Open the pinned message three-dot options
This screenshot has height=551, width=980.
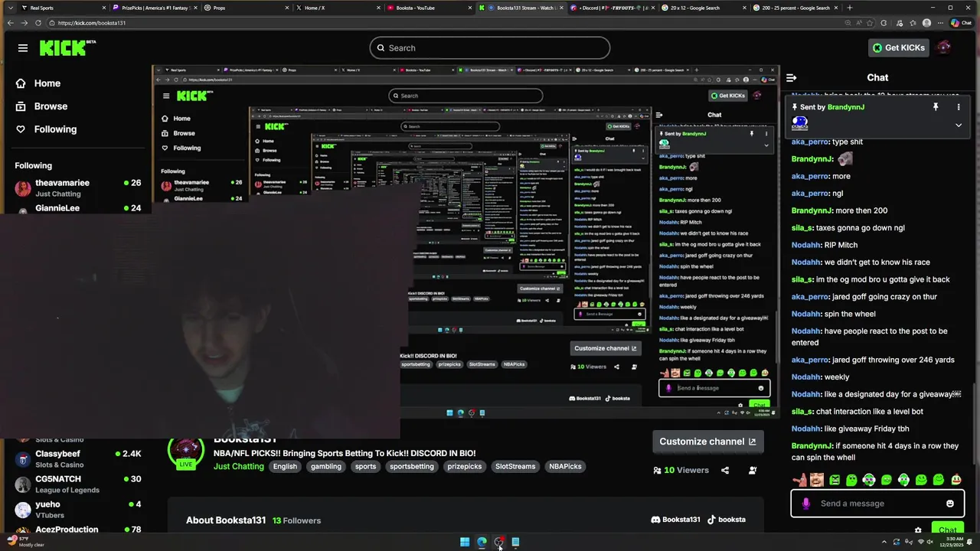pos(958,107)
